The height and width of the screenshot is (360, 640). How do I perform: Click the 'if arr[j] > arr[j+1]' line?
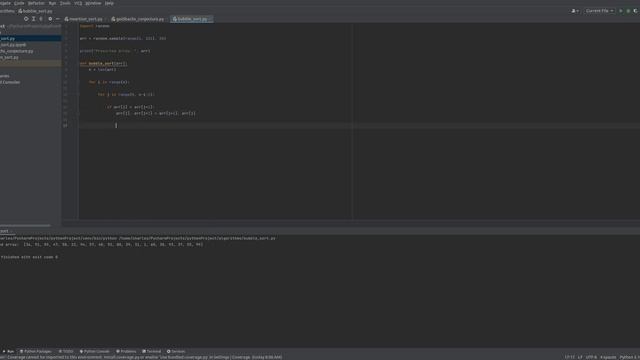(x=130, y=107)
